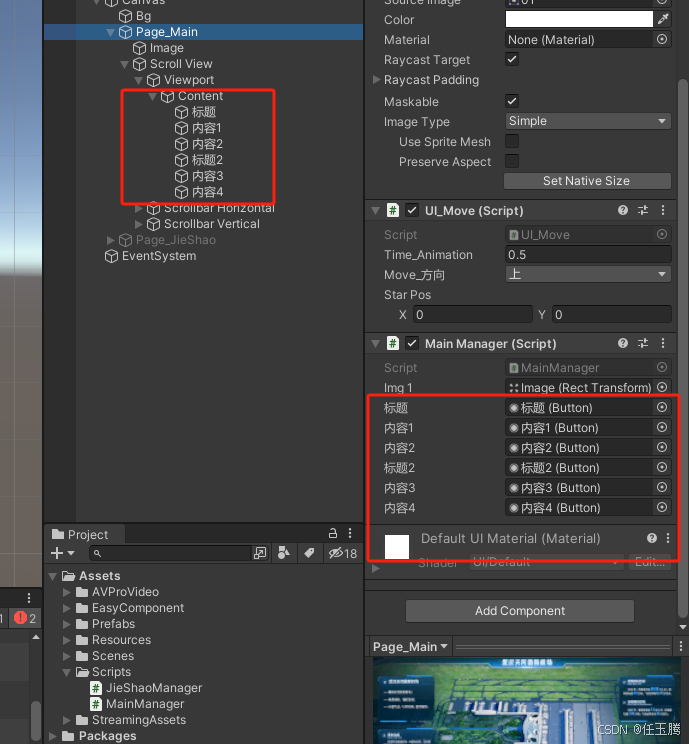Toggle the Raycast Target checkbox
Screen dimensions: 689x744
pyautogui.click(x=512, y=59)
